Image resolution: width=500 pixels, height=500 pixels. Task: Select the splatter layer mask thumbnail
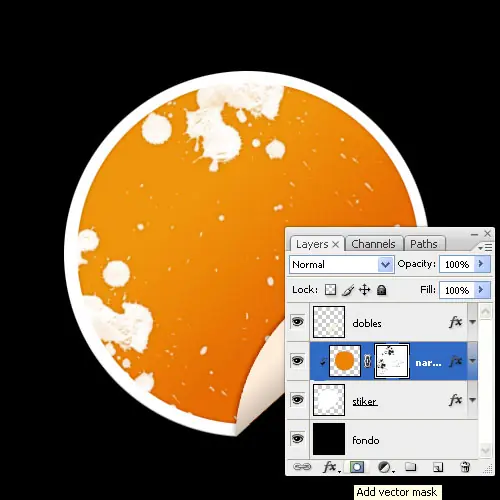click(392, 361)
